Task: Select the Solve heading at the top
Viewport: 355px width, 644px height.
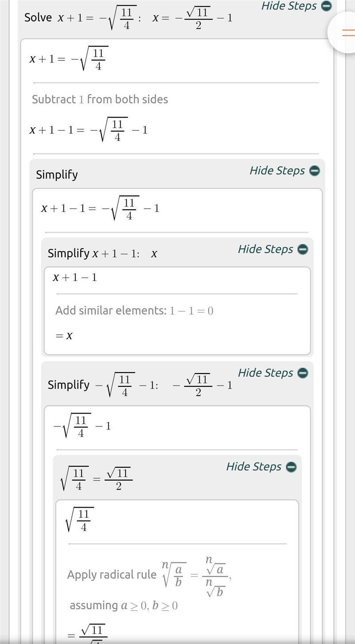Action: (38, 18)
